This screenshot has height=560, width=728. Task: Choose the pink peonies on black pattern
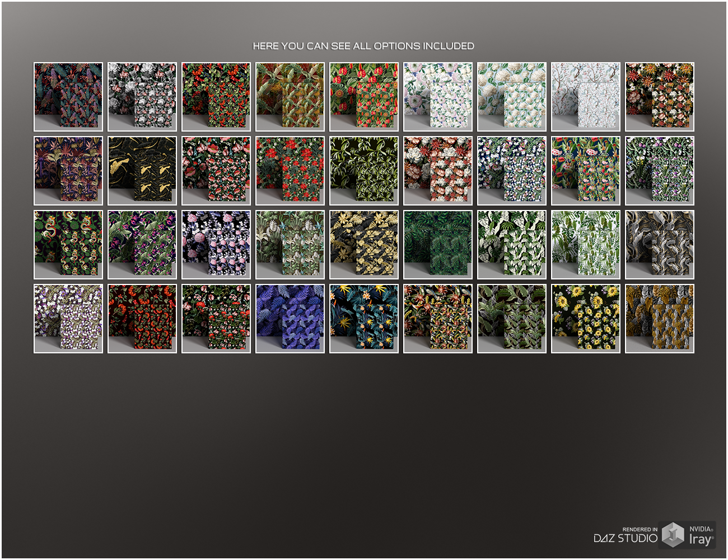click(216, 171)
